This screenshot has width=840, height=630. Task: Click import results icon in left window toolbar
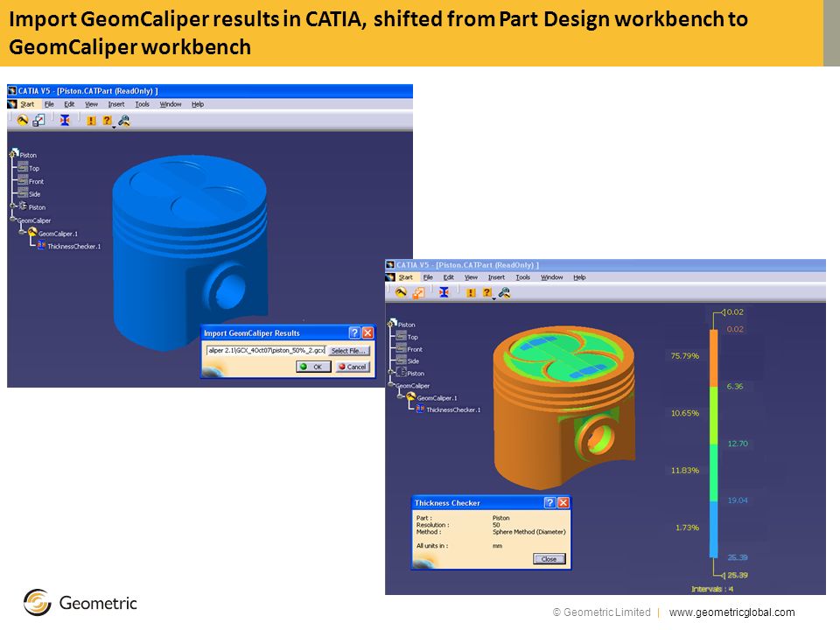click(x=39, y=120)
